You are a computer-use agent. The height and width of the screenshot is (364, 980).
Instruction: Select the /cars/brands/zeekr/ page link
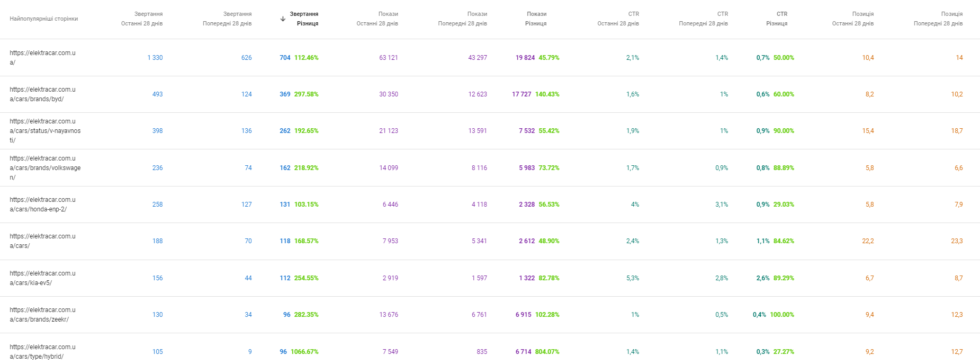[42, 315]
